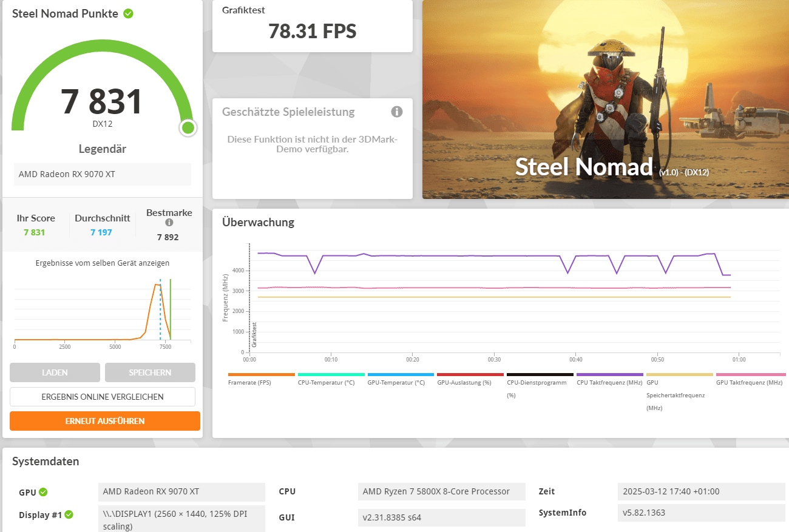Click the SPEICHERN button
This screenshot has width=789, height=532.
click(150, 372)
